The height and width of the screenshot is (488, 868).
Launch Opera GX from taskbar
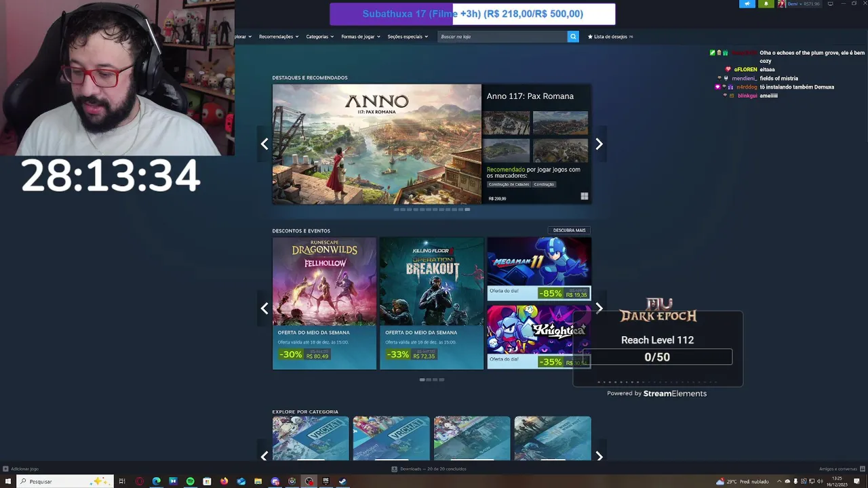pos(140,481)
